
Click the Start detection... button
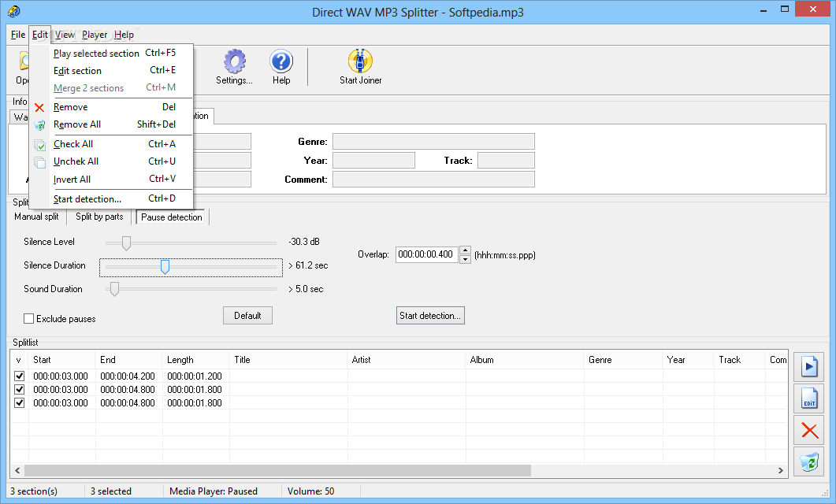(430, 316)
